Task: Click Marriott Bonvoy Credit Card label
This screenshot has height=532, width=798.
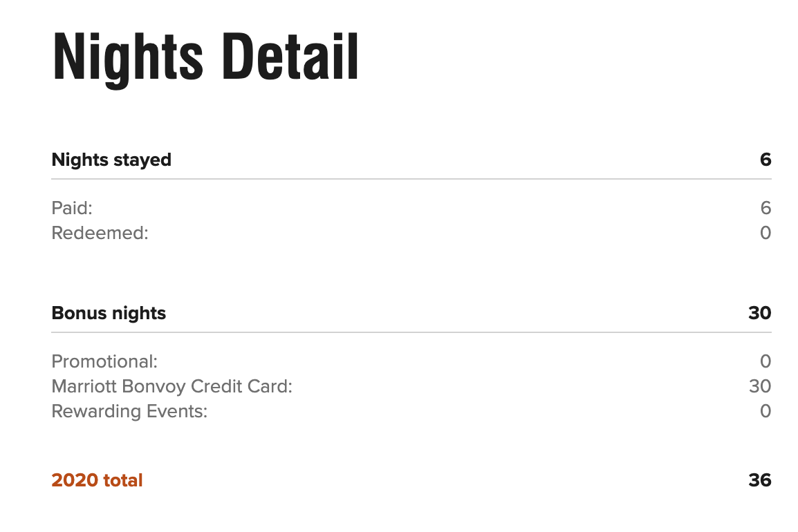Action: (x=172, y=386)
